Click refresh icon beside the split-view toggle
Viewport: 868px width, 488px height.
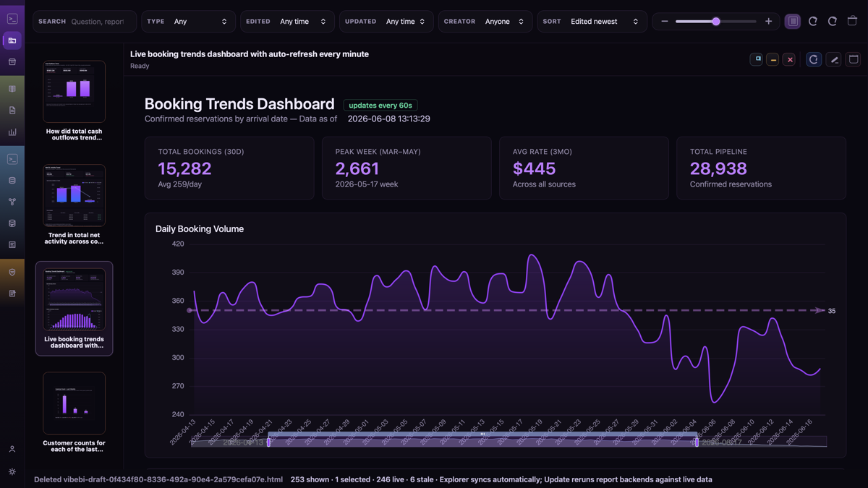tap(813, 21)
